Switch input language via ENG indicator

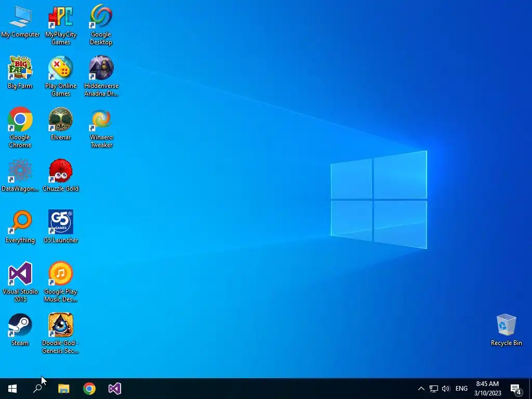pos(461,389)
